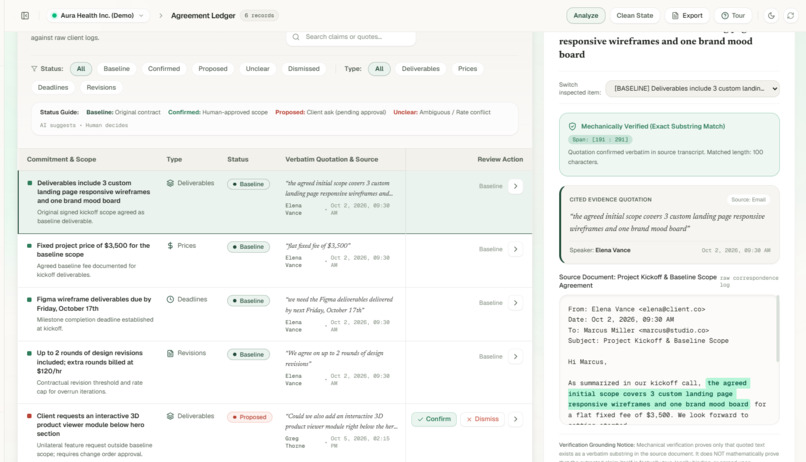Click the Deadlines clock icon
The image size is (806, 462).
click(170, 299)
